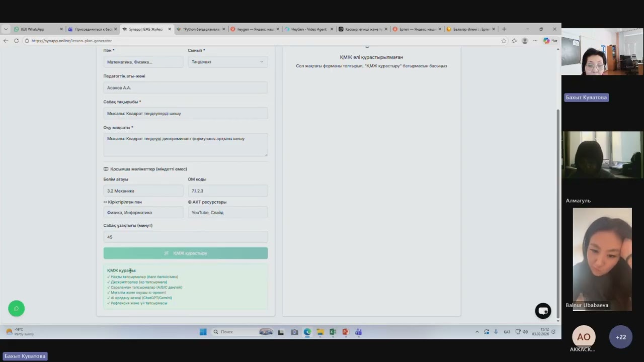Open the Windows Start menu
Screen dimensions: 644x362
(203, 332)
